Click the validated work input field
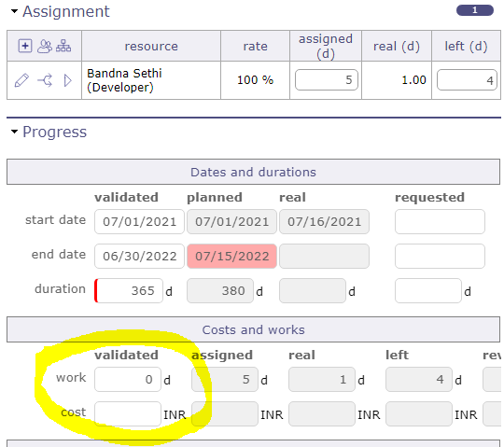 point(128,379)
